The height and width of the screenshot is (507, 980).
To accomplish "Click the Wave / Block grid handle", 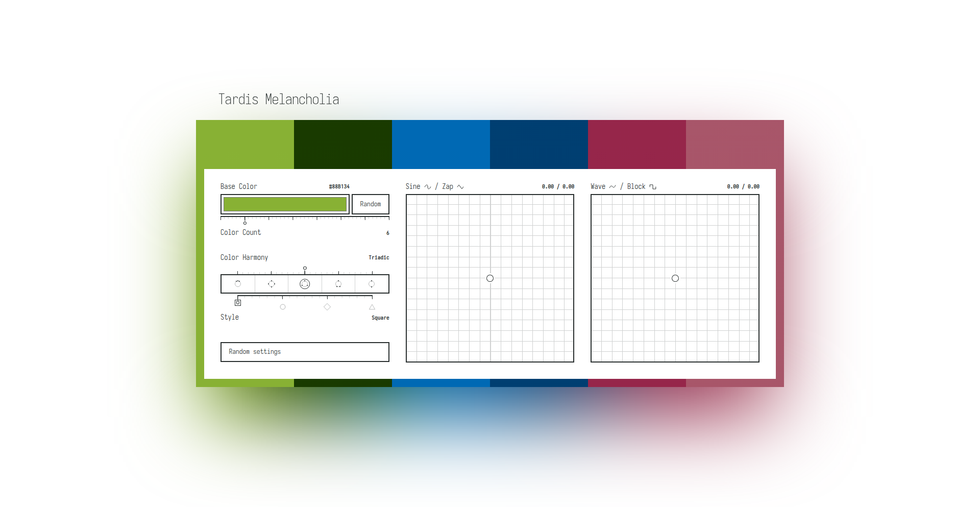I will pos(675,278).
